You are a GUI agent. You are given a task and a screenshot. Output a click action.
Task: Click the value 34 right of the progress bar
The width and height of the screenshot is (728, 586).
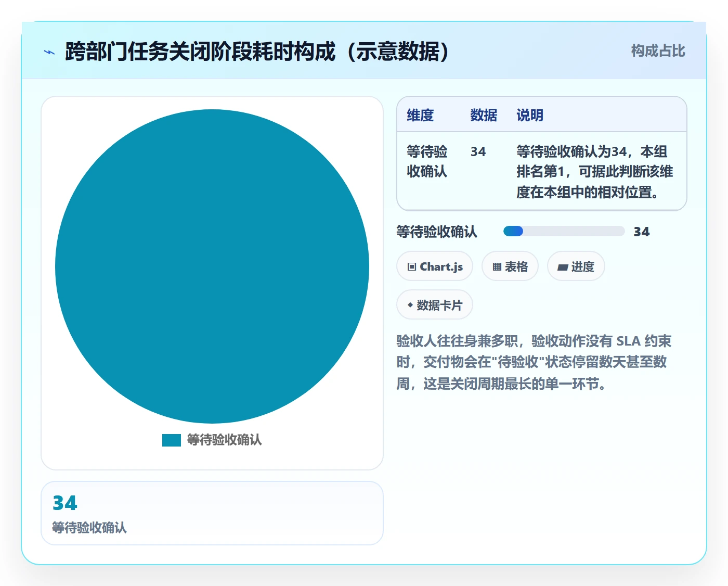coord(642,232)
